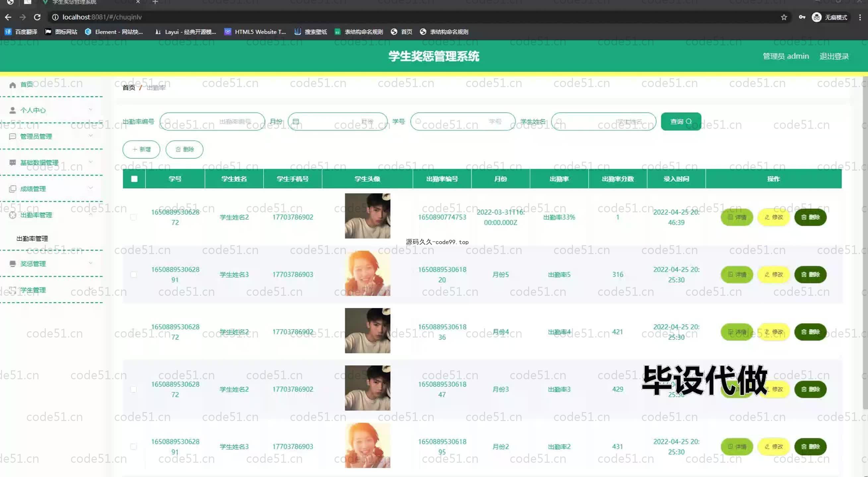
Task: Check the 月份4 row checkbox
Action: coord(133,332)
